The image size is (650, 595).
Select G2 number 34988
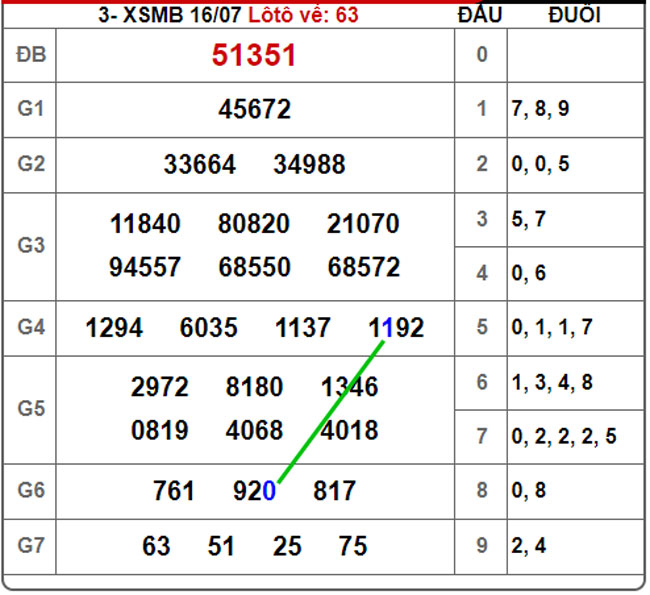(x=309, y=163)
